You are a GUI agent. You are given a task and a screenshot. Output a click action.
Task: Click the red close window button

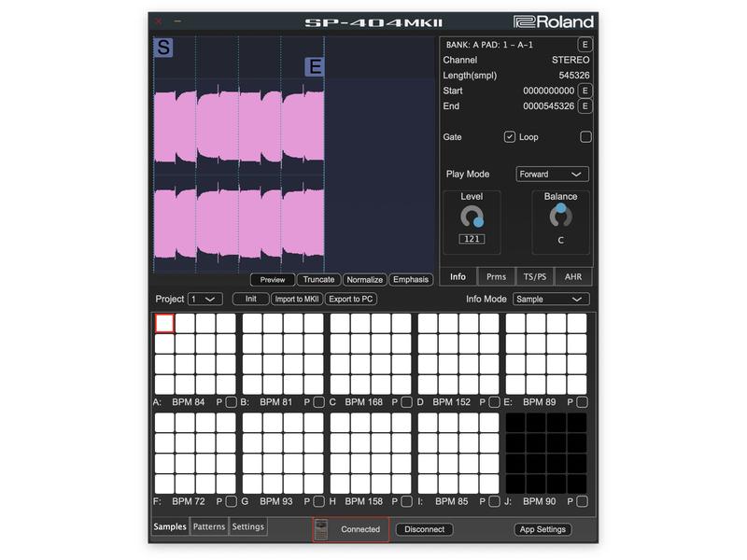[x=159, y=21]
